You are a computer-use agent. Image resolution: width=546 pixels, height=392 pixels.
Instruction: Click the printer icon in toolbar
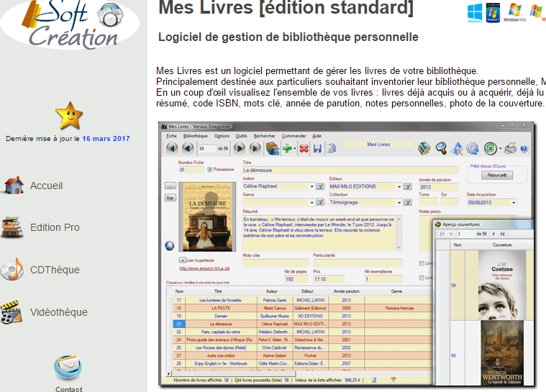pyautogui.click(x=510, y=149)
